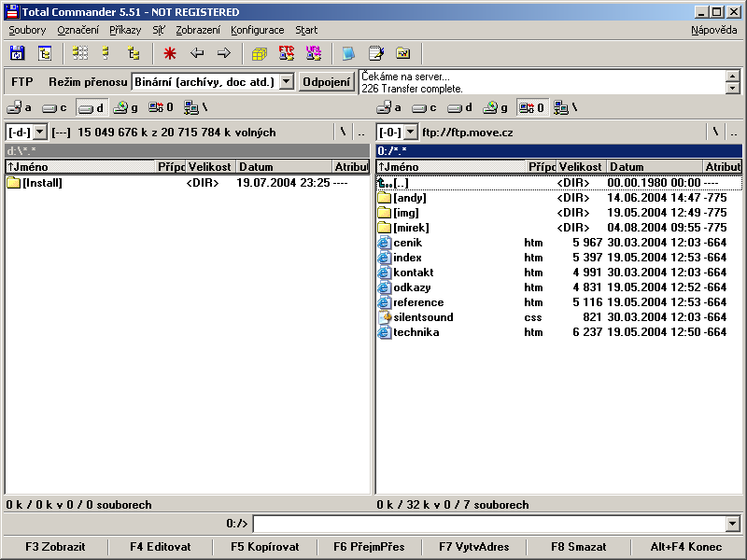Screen dimensions: 747x560
Task: Select the [mirek] folder row
Action: 558,228
